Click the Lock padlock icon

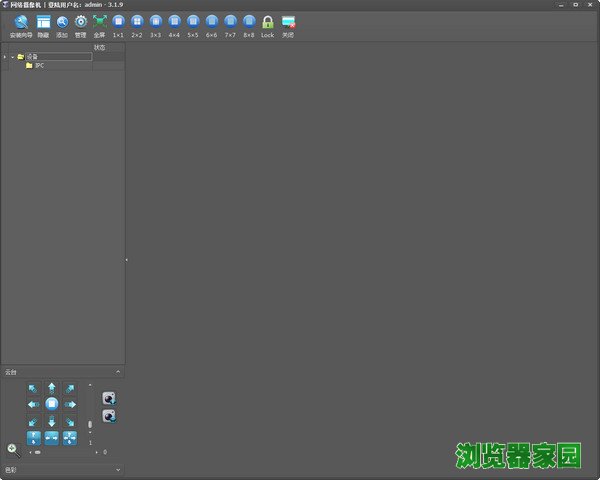click(x=267, y=22)
